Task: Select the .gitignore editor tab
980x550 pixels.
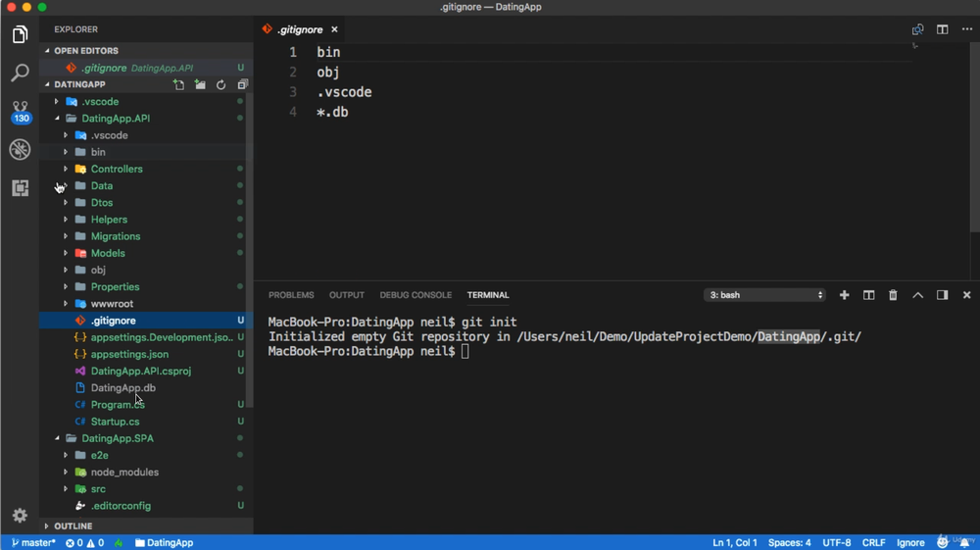Action: 300,29
